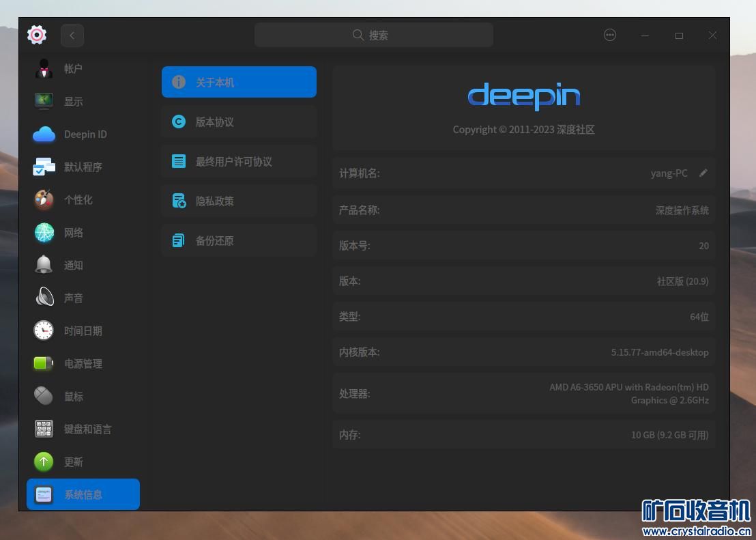756x540 pixels.
Task: Click the 系统信息 system info icon
Action: [44, 495]
